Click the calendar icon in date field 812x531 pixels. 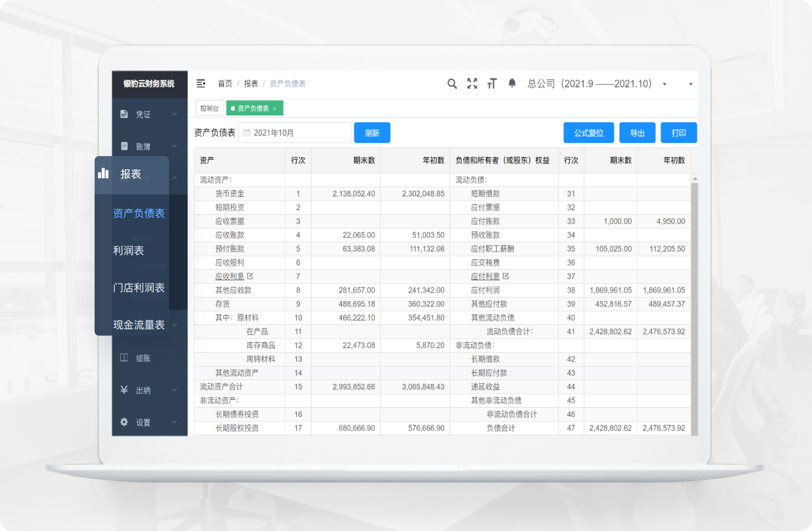[247, 133]
